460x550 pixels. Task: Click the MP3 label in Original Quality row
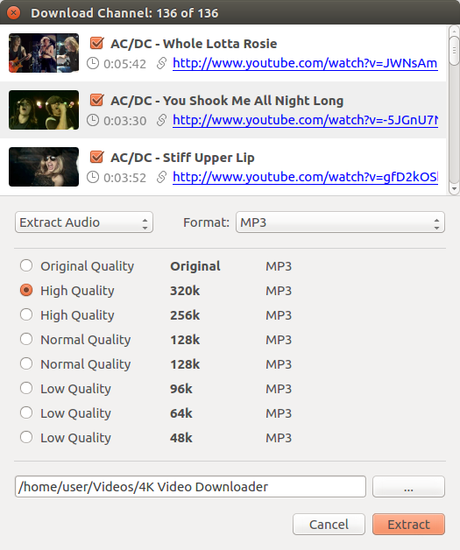pos(279,266)
